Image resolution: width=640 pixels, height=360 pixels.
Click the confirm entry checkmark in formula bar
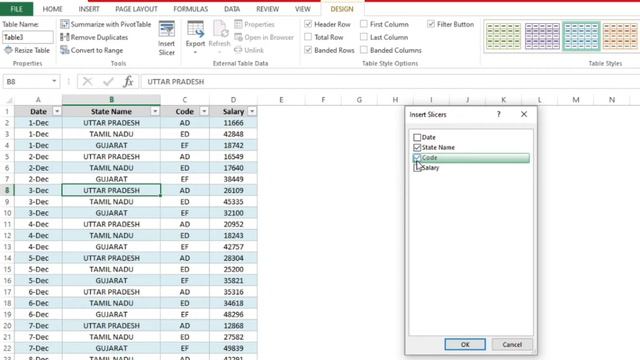pos(108,82)
